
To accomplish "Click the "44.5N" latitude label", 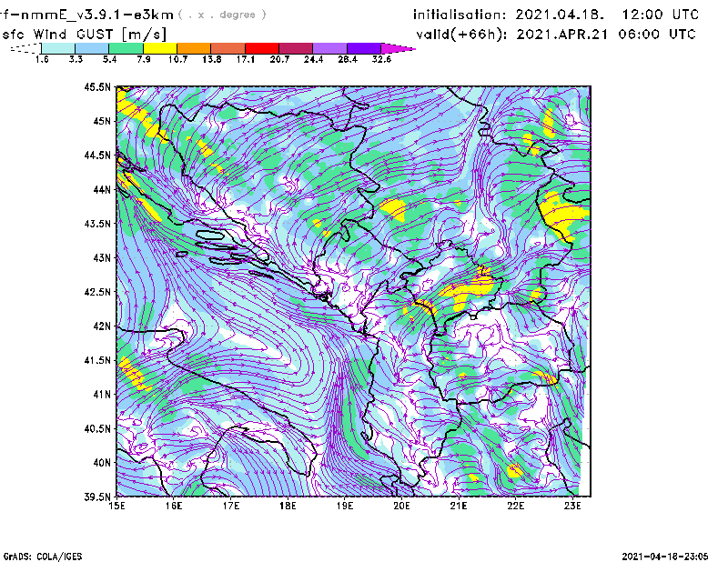I will [x=97, y=155].
